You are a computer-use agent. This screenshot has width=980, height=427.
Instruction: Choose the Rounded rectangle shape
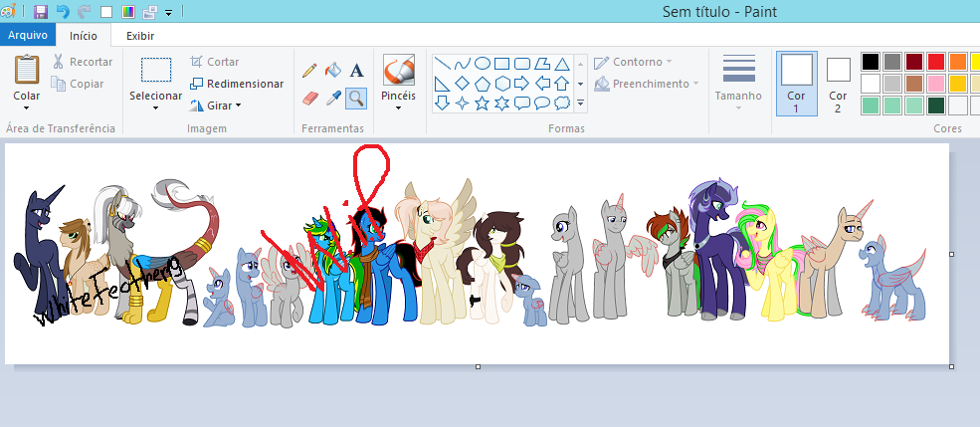pos(522,63)
